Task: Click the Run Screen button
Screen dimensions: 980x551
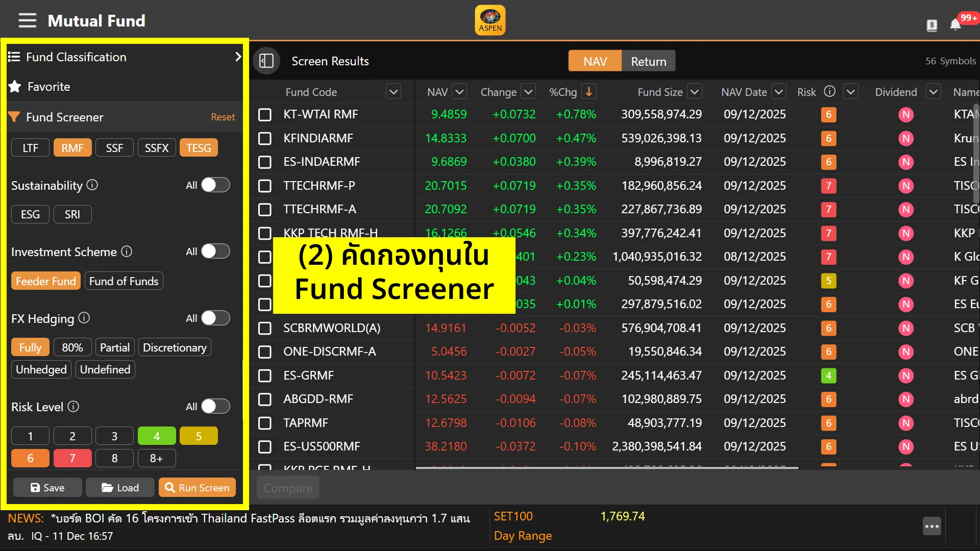Action: (197, 488)
